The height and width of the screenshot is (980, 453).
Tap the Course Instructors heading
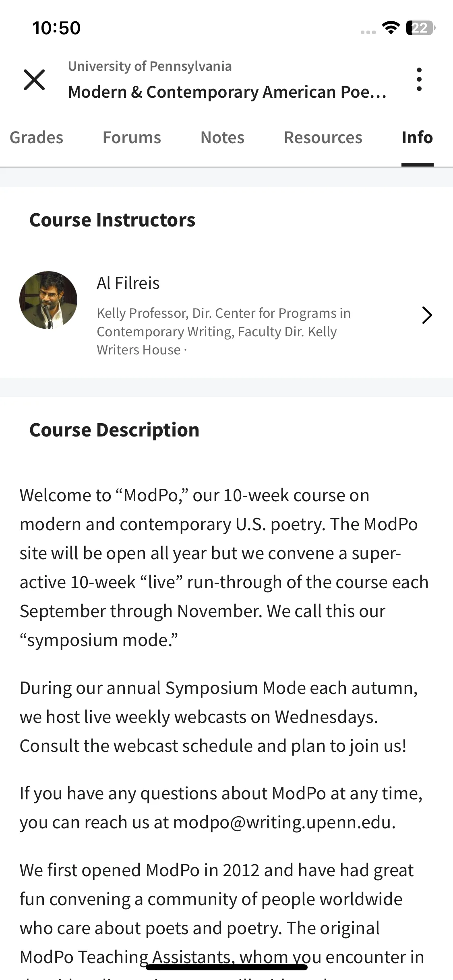pyautogui.click(x=112, y=220)
